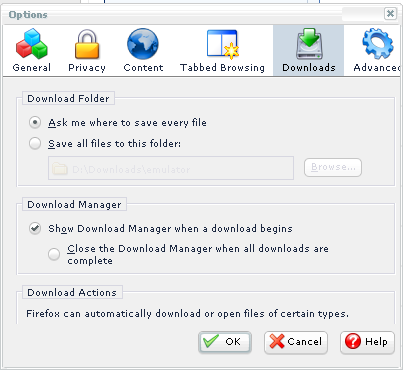
Task: Click the Browse... button
Action: (333, 167)
